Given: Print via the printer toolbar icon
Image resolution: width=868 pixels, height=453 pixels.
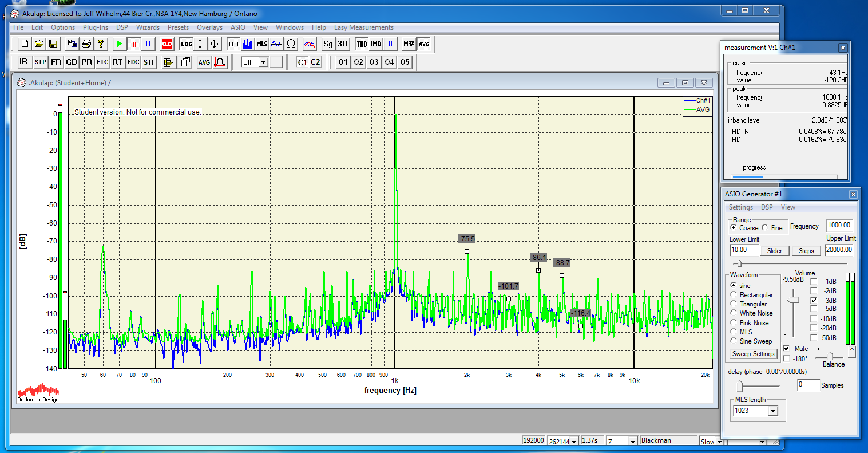Looking at the screenshot, I should point(86,44).
